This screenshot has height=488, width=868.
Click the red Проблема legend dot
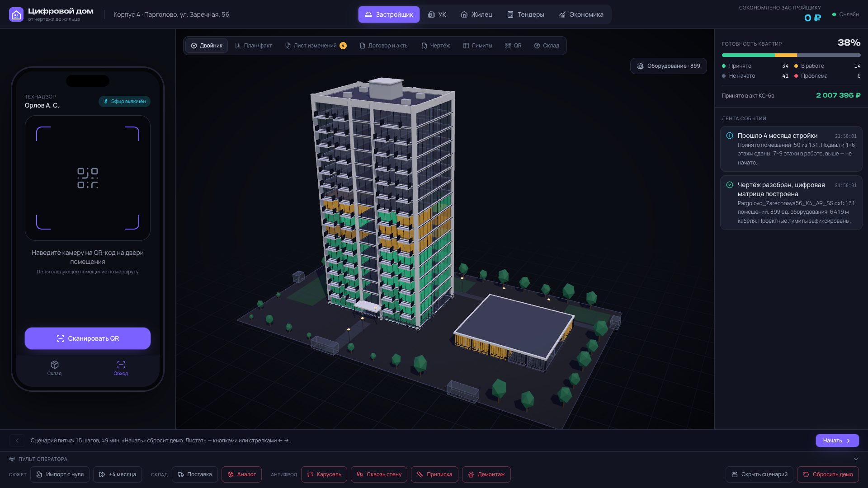pos(796,76)
